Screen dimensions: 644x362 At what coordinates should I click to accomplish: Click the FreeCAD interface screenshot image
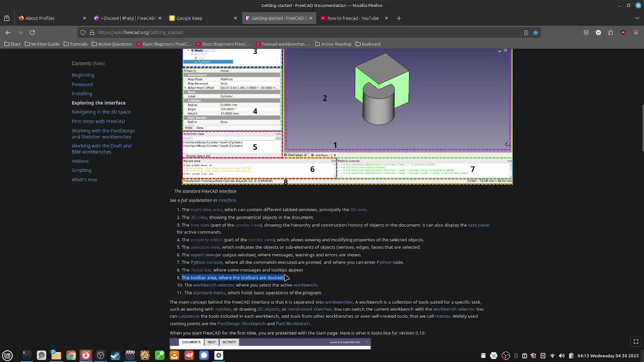[347, 117]
